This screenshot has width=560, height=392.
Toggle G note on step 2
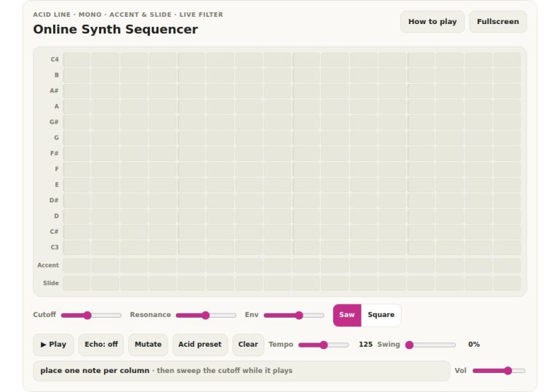point(105,138)
